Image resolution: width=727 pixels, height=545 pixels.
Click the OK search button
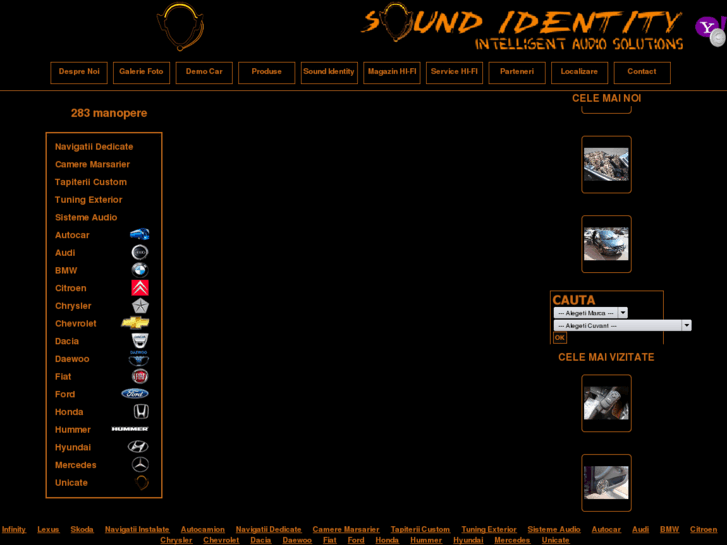(560, 338)
